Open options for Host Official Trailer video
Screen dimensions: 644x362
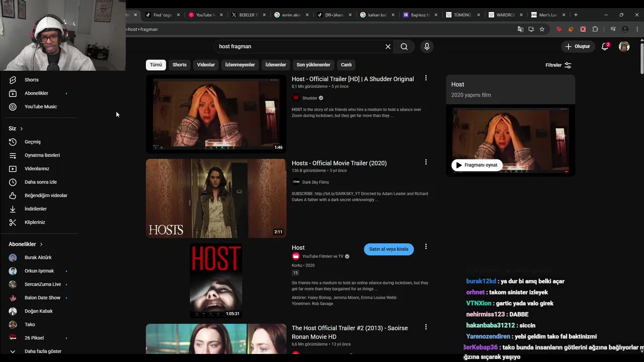click(426, 78)
